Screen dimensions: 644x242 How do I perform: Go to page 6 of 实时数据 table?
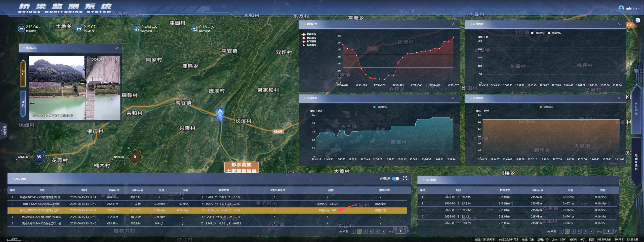tap(585, 231)
